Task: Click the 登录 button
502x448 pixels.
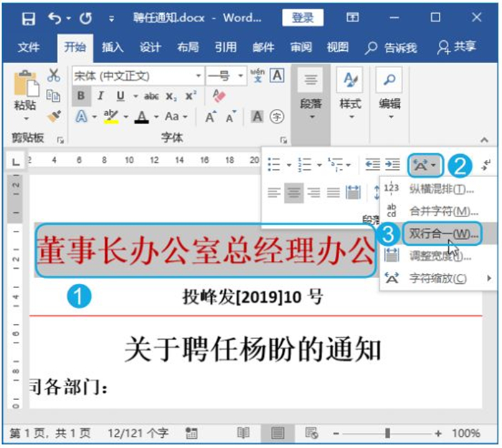Action: pyautogui.click(x=302, y=17)
